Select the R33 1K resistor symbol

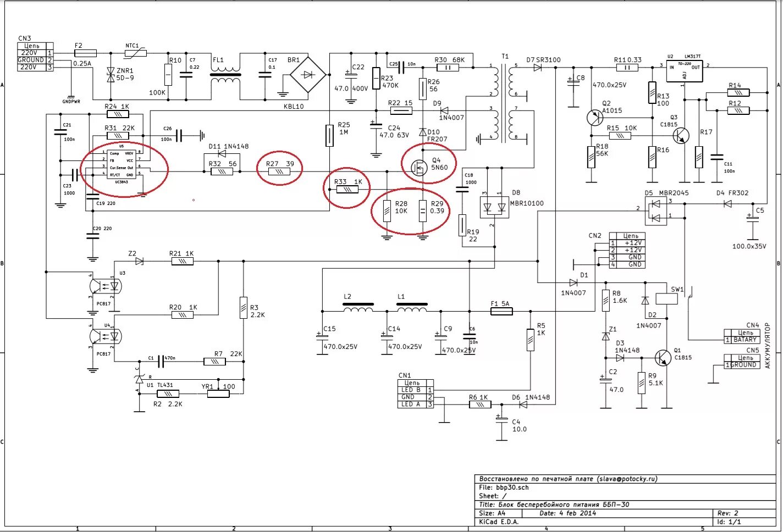tap(347, 190)
